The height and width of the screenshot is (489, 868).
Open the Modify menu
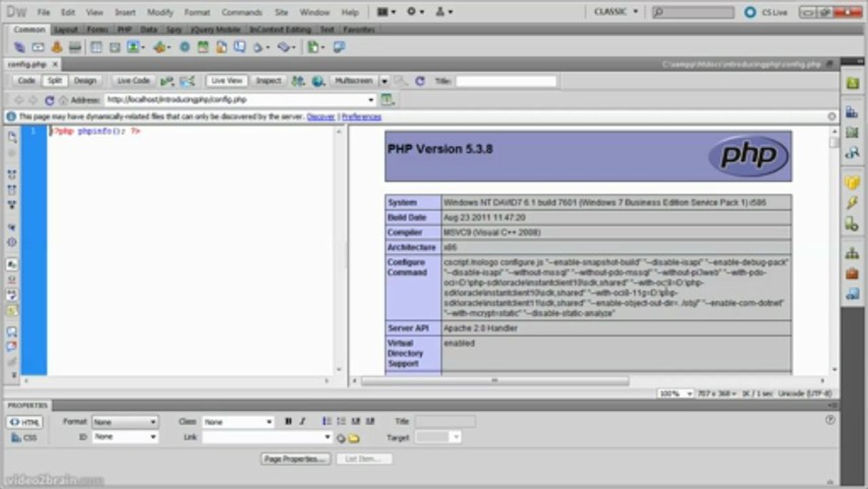[160, 12]
